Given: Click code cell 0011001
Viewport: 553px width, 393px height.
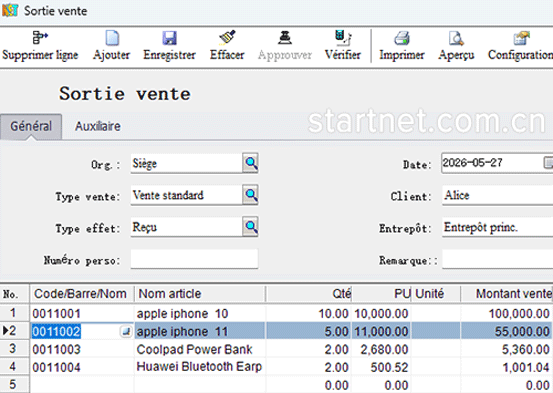Looking at the screenshot, I should (82, 314).
